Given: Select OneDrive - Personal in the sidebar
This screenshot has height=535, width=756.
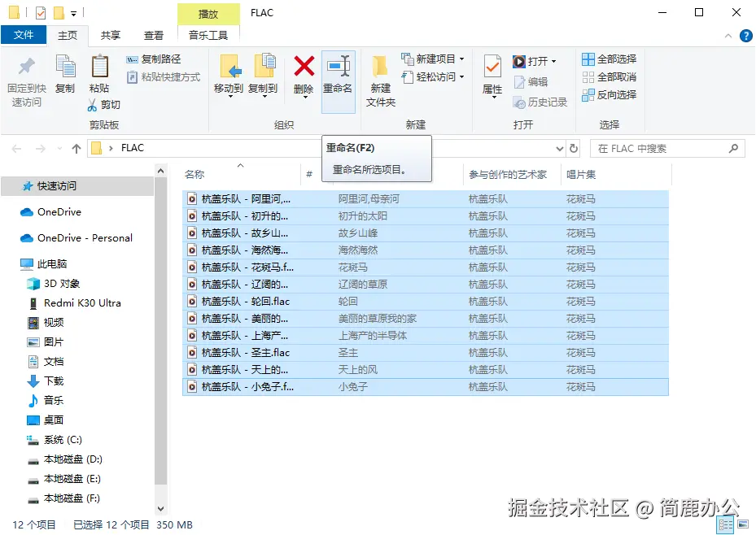Looking at the screenshot, I should coord(77,238).
